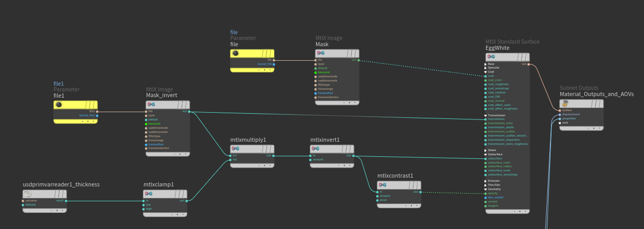644x229 pixels.
Task: Click the out connector of Mask_invert
Action: (x=189, y=111)
